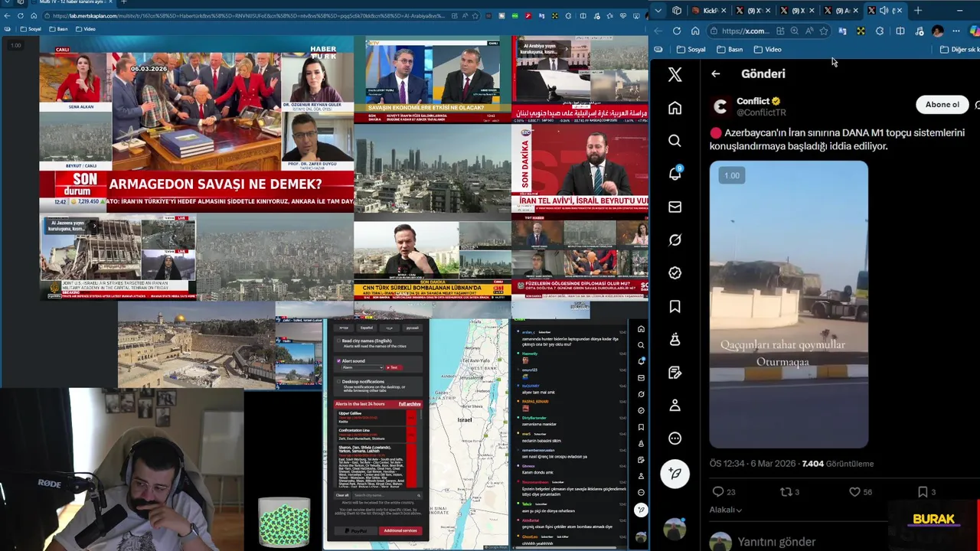Image resolution: width=980 pixels, height=551 pixels.
Task: Open X notifications bell in the sidebar
Action: [675, 173]
